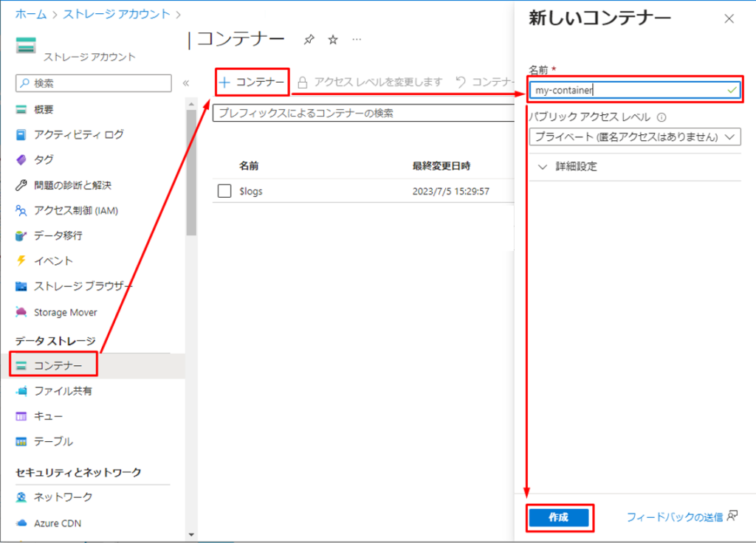
Task: Click the プレフィックスによるコンテナーの検索 field
Action: 363,113
